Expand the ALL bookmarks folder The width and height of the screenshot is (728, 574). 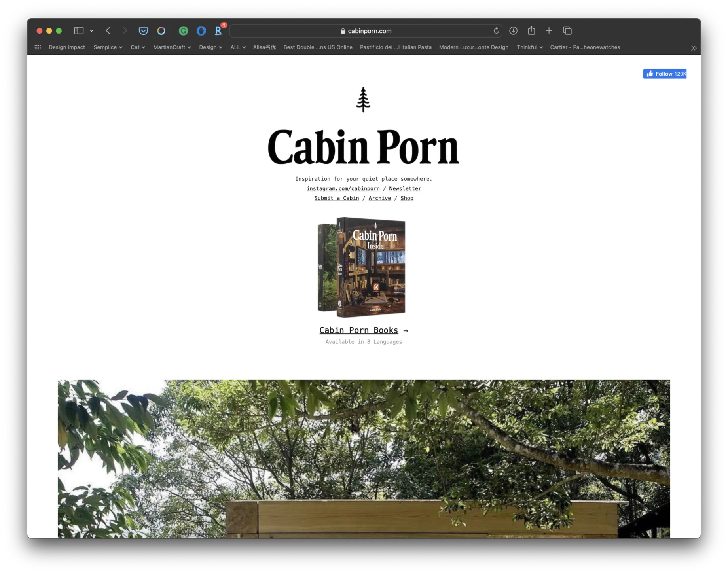pyautogui.click(x=238, y=47)
